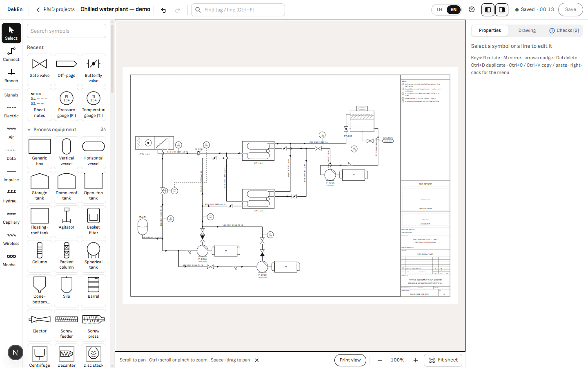The width and height of the screenshot is (588, 368).
Task: Activate the Select tool
Action: (11, 33)
